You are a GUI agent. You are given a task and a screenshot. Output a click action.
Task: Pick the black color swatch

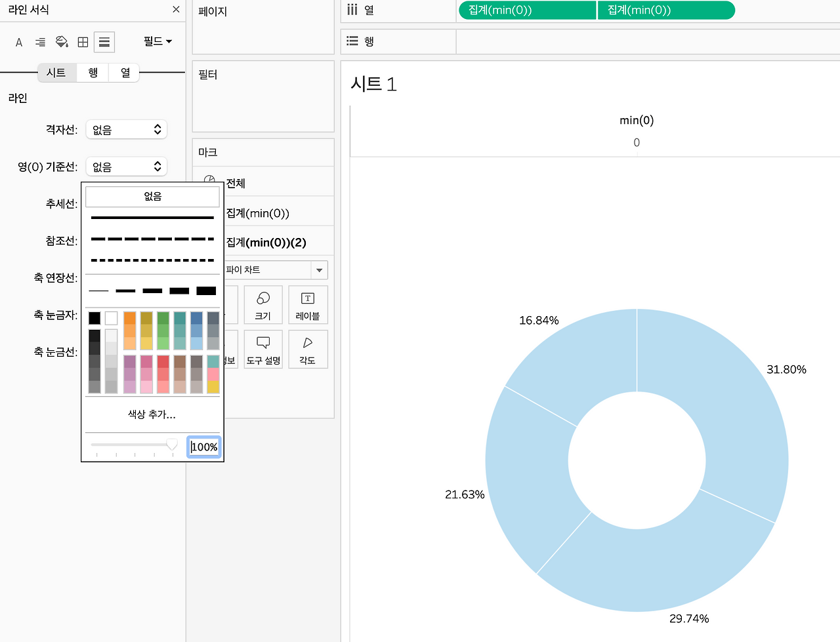tap(94, 318)
